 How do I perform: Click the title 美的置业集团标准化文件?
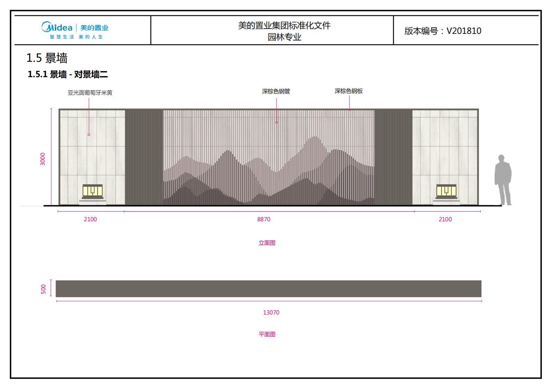[284, 25]
